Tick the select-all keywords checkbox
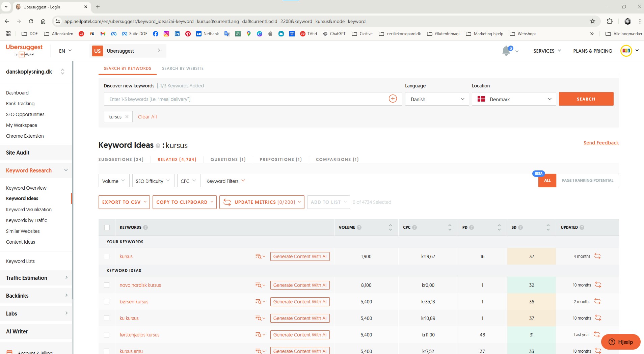Image resolution: width=644 pixels, height=354 pixels. tap(107, 227)
